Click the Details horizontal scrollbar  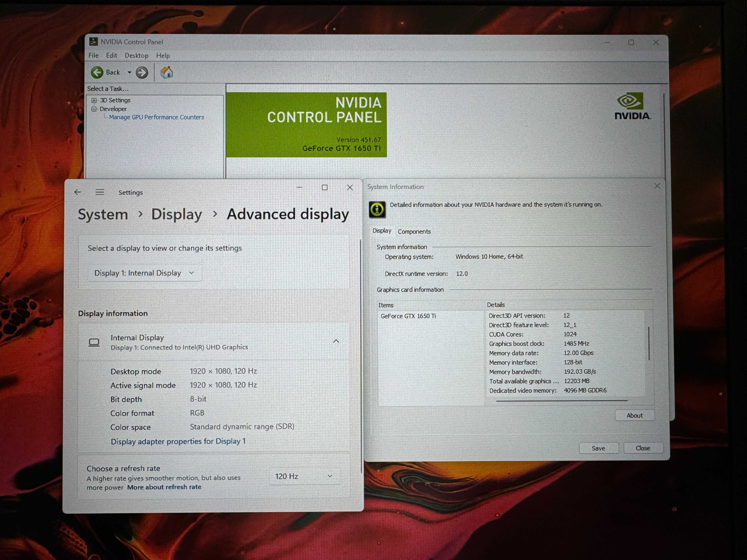(x=562, y=401)
